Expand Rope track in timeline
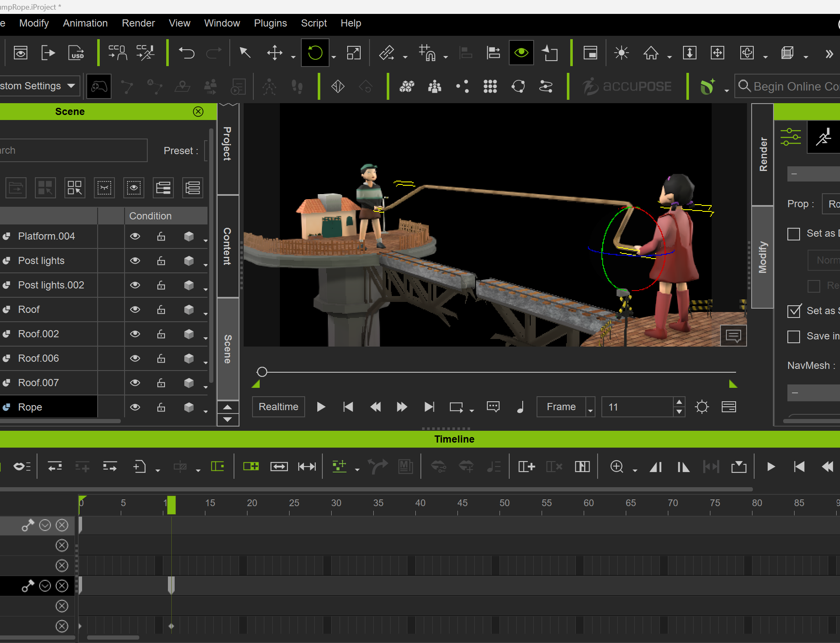840x643 pixels. [x=45, y=586]
